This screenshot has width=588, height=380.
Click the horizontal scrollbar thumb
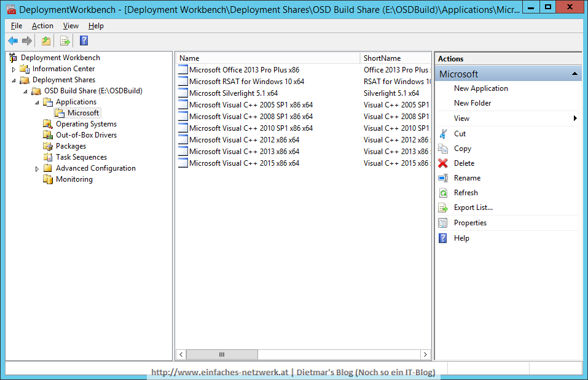click(x=222, y=354)
